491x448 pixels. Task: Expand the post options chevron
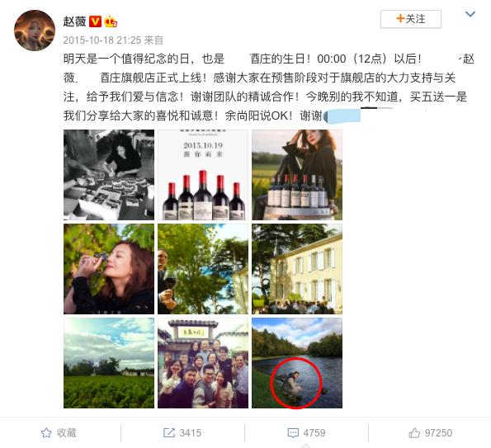470,14
